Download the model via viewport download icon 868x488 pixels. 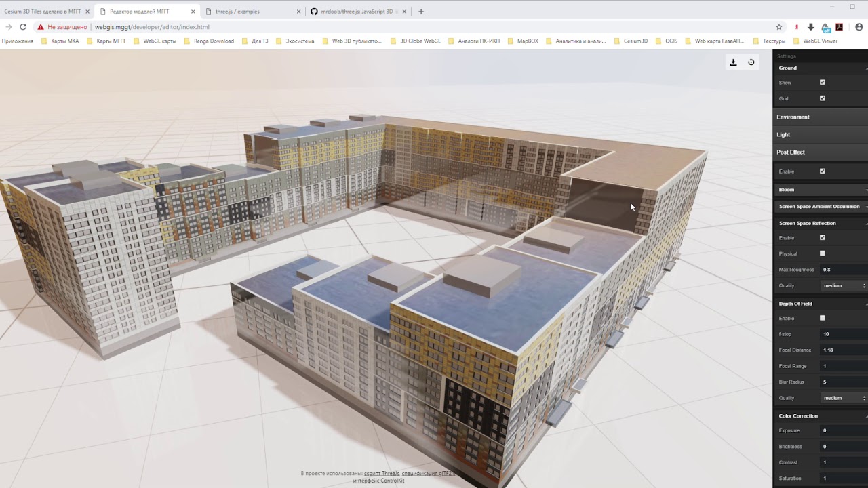[x=733, y=62]
